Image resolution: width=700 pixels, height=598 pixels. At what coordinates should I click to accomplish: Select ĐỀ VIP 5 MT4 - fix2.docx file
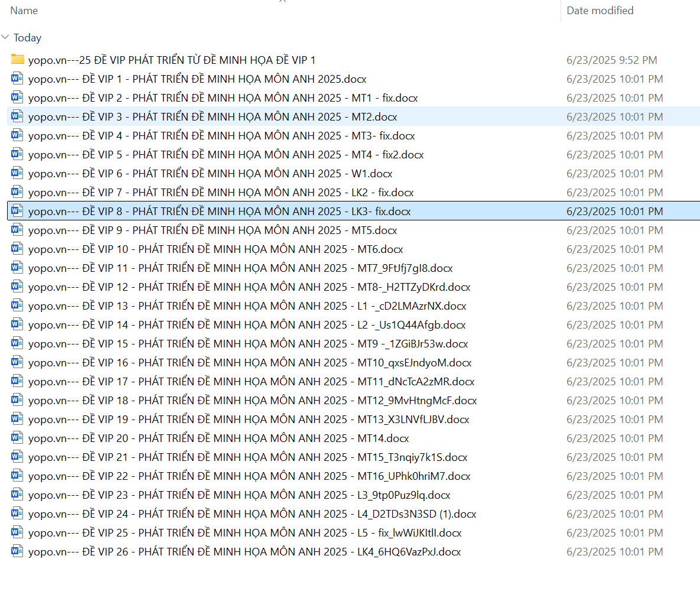[x=226, y=155]
